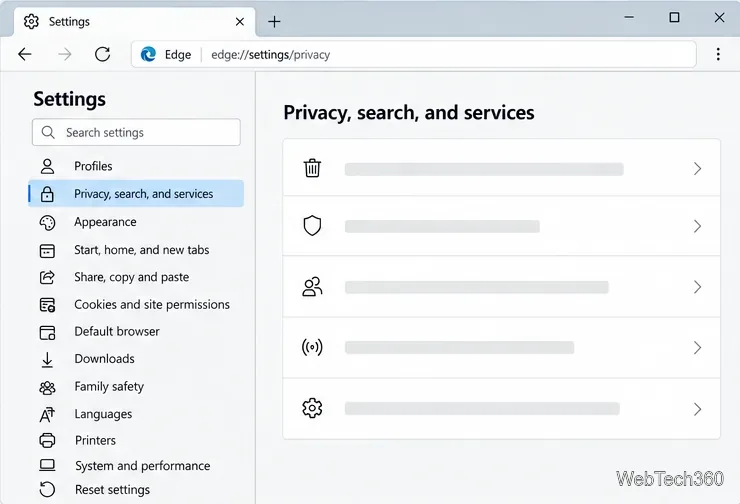Click the Family safety people icon
This screenshot has width=740, height=504.
pyautogui.click(x=47, y=388)
